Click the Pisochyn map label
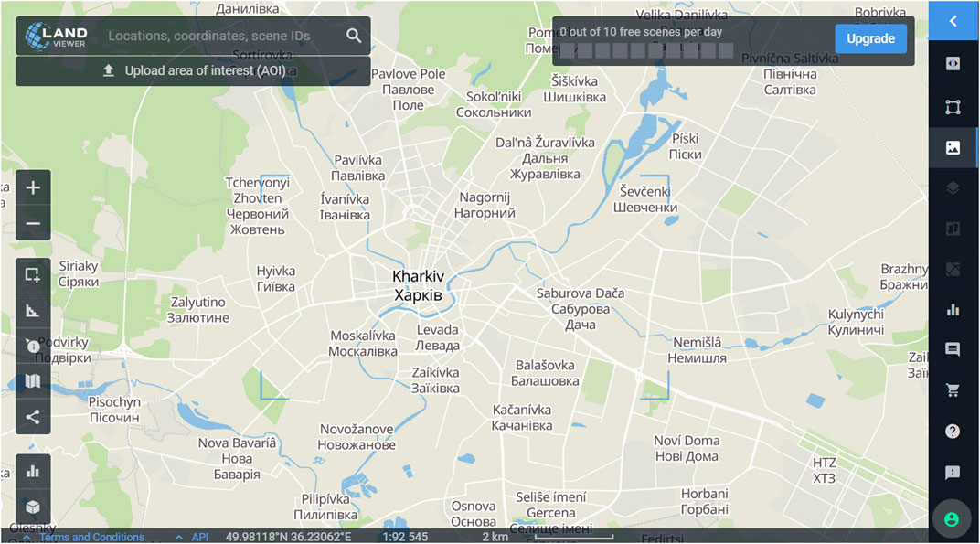 coord(114,410)
